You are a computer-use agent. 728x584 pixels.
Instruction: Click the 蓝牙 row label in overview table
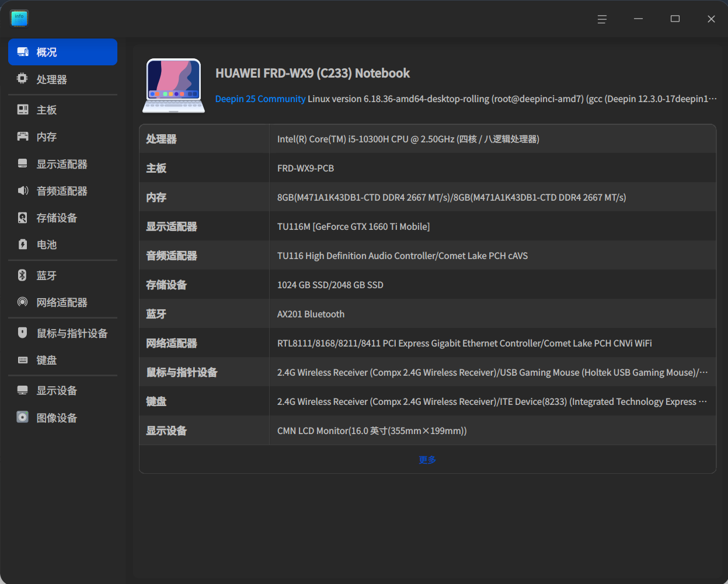coord(156,314)
